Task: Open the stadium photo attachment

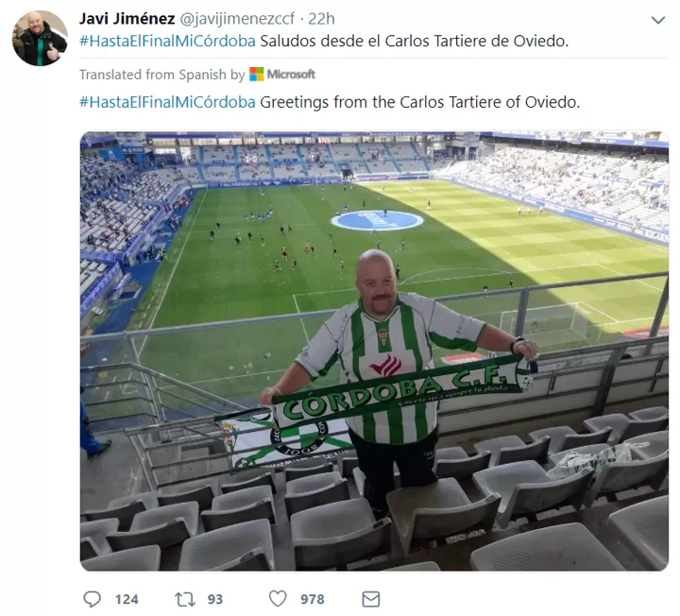Action: pyautogui.click(x=374, y=351)
